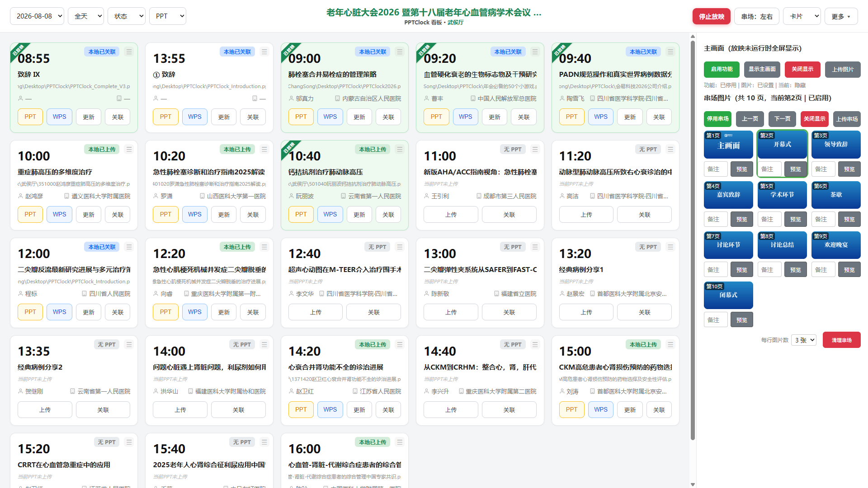Screen dimensions: 868x488
Task: Select 第10页 闭幕式 thumbnail
Action: click(728, 295)
